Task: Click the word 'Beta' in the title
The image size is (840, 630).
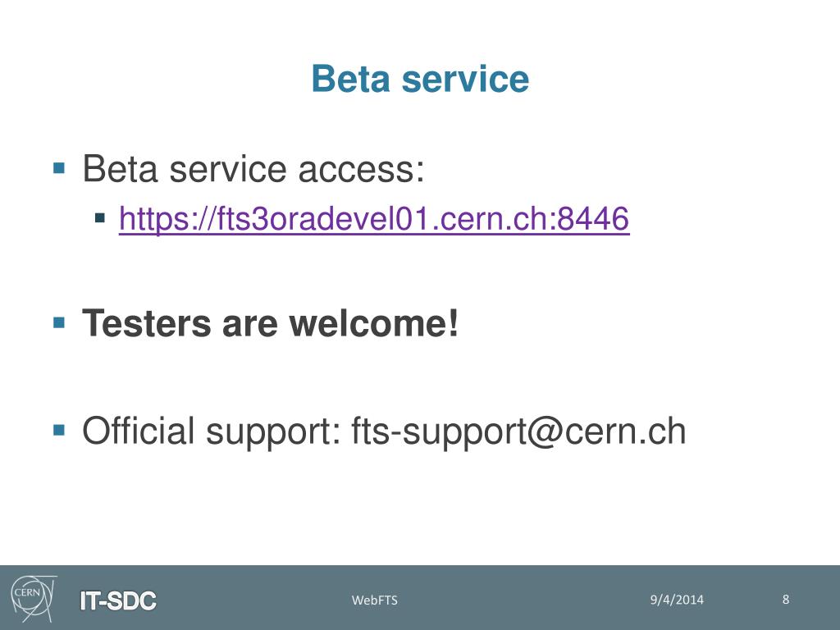Action: tap(351, 79)
